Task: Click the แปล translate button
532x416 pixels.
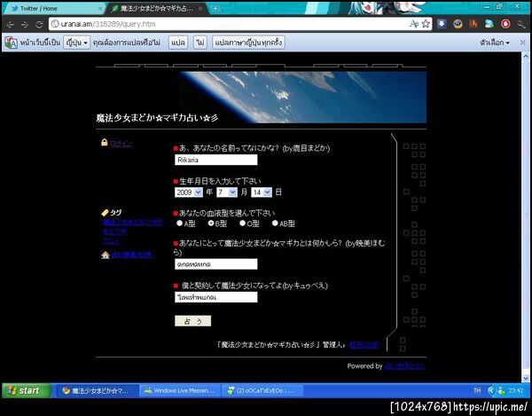Action: point(178,43)
